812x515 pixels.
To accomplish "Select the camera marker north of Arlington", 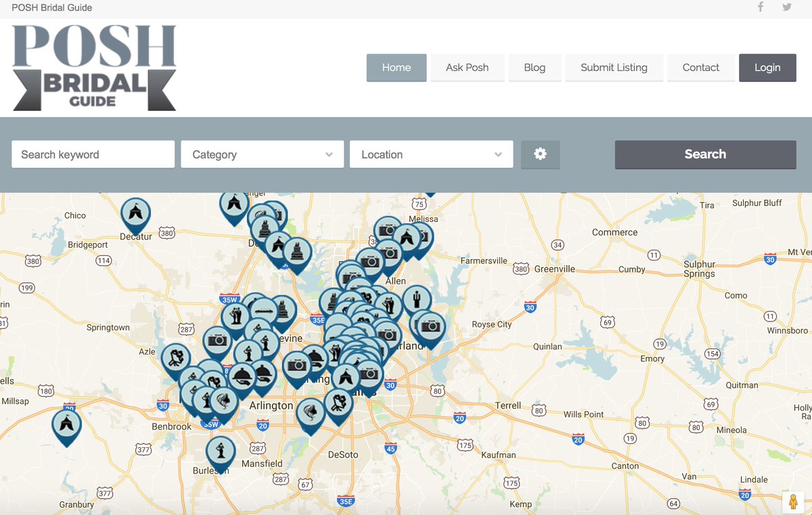I will pyautogui.click(x=296, y=367).
